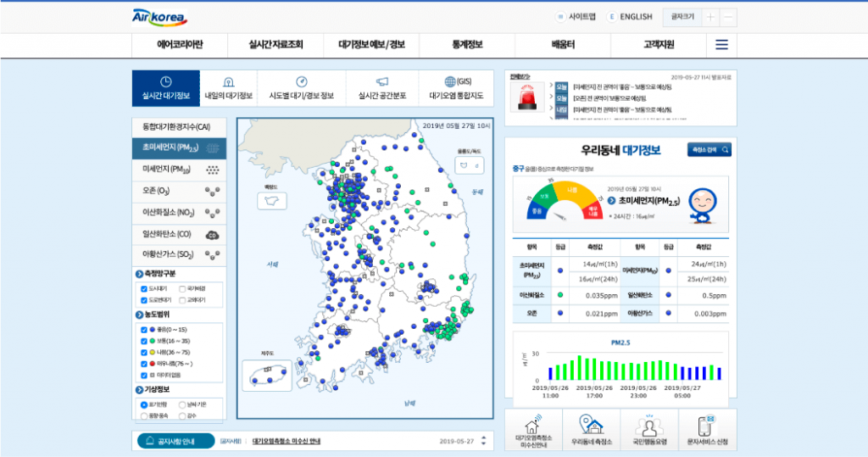Screen dimensions: 868x457
Task: Open the 울릉도/독도 island inset map
Action: coord(470,165)
